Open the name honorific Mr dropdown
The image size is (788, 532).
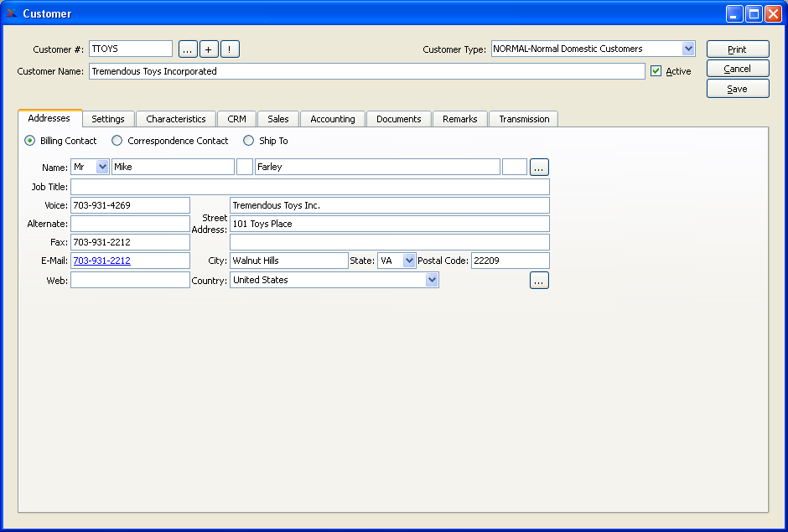[x=102, y=167]
